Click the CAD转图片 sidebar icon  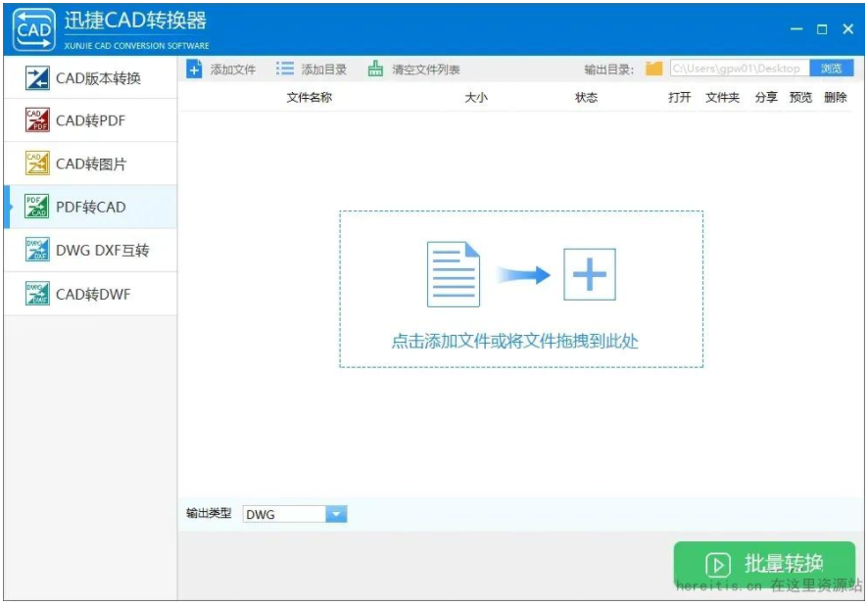(x=37, y=163)
